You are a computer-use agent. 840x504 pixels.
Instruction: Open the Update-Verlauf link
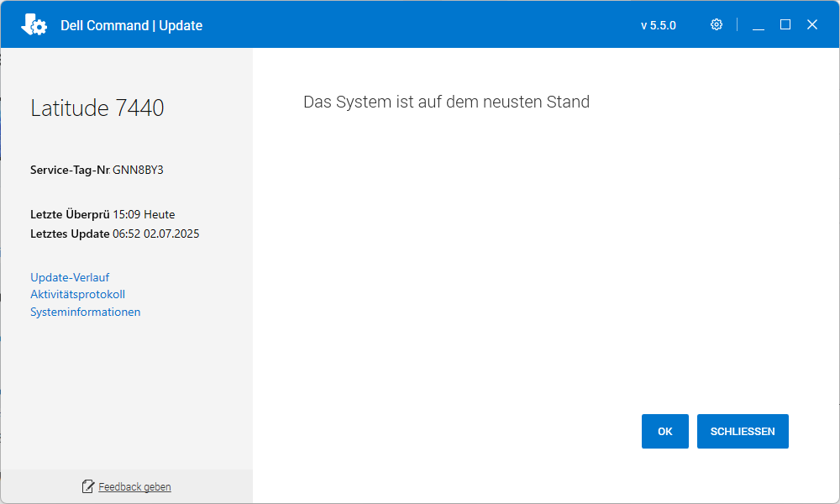[x=70, y=277]
